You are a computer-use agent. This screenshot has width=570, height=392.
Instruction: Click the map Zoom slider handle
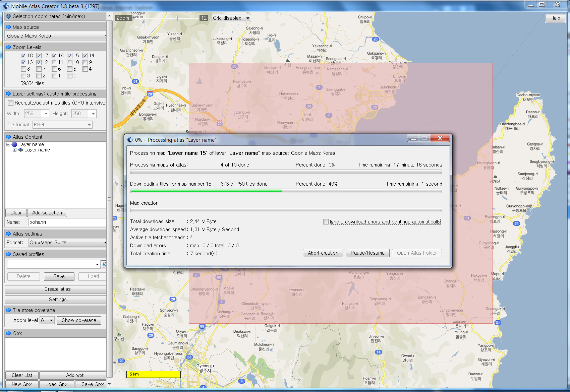176,18
